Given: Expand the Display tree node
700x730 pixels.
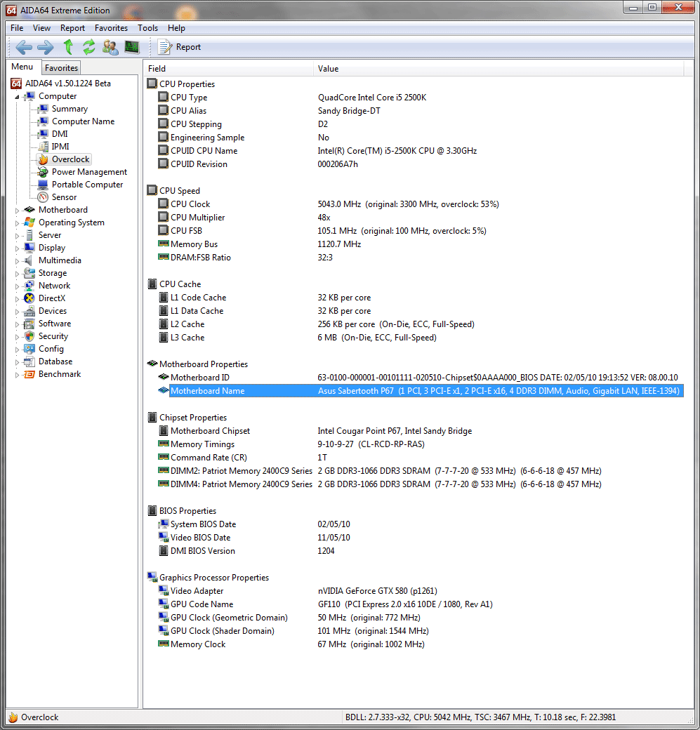Looking at the screenshot, I should pyautogui.click(x=18, y=248).
